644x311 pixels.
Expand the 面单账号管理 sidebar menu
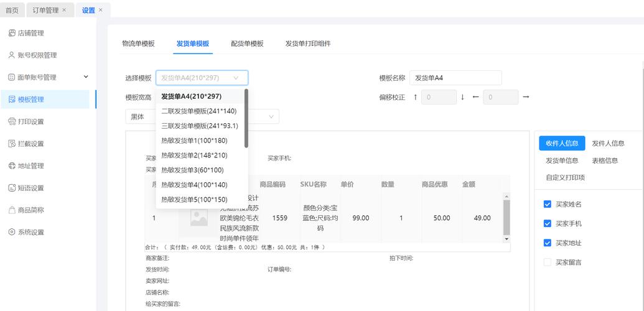point(86,77)
